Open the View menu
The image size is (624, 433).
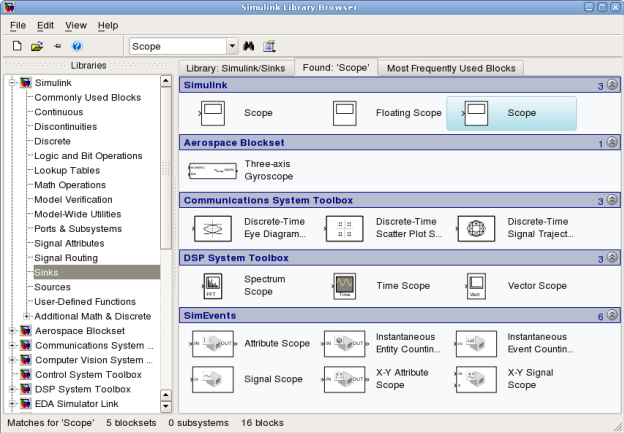[x=76, y=25]
